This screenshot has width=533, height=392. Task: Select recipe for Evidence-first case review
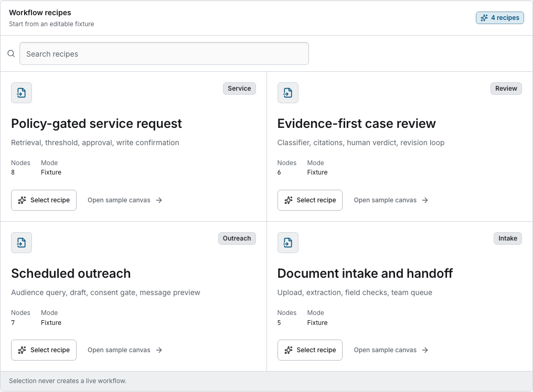310,200
